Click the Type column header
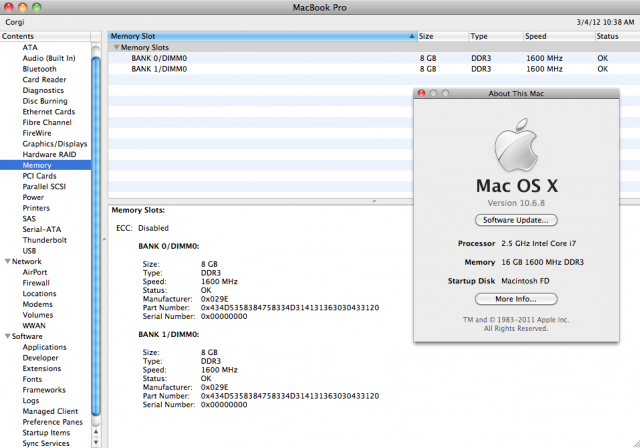 coord(496,36)
